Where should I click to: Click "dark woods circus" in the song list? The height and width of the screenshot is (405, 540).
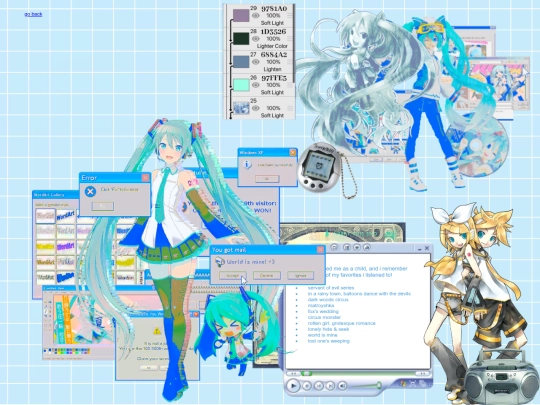[328, 300]
